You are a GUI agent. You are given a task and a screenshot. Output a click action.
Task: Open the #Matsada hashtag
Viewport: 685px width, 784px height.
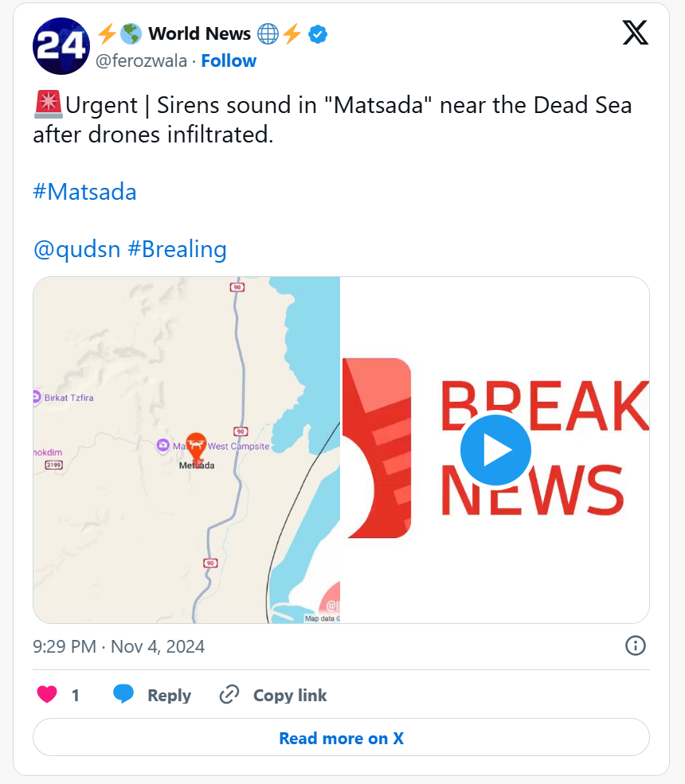[84, 192]
